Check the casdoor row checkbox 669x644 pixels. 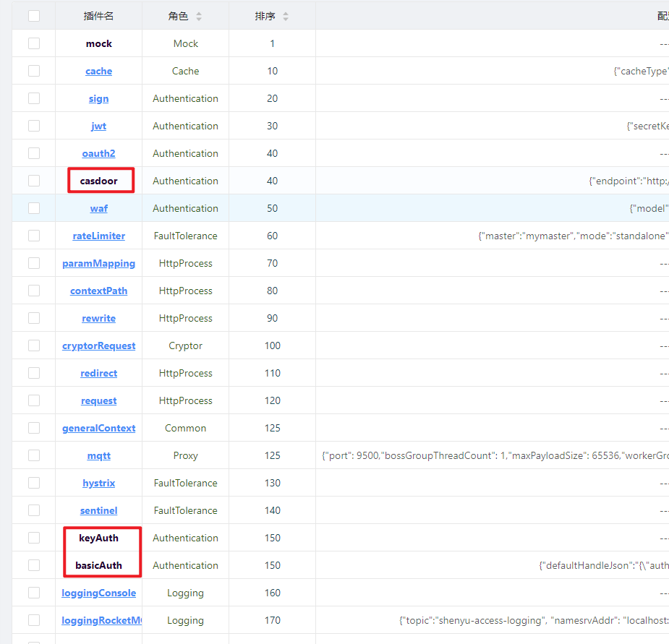(x=34, y=181)
